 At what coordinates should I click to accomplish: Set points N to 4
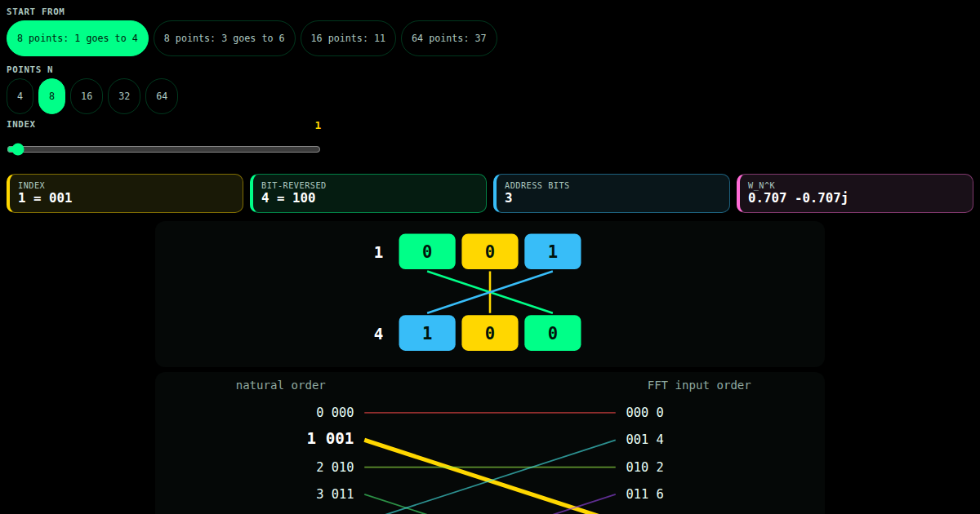pyautogui.click(x=20, y=96)
